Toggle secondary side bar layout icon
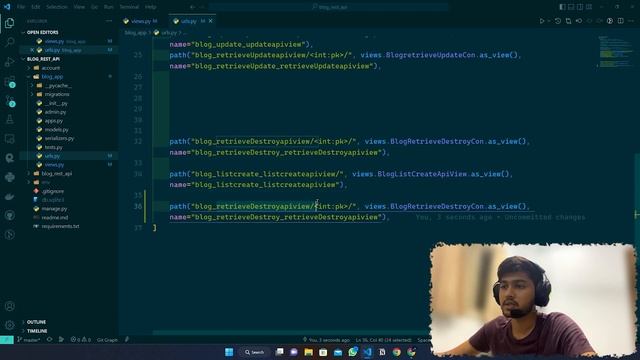Image resolution: width=640 pixels, height=360 pixels. [580, 7]
